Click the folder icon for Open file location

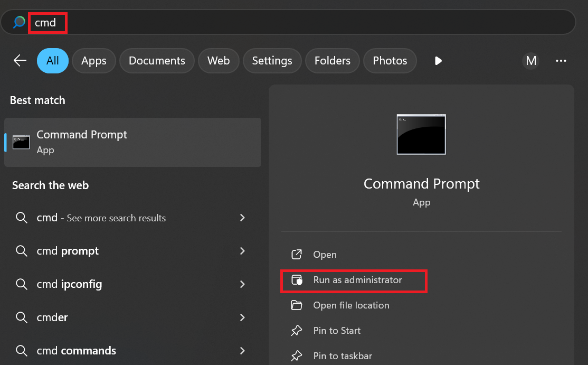[x=297, y=305]
